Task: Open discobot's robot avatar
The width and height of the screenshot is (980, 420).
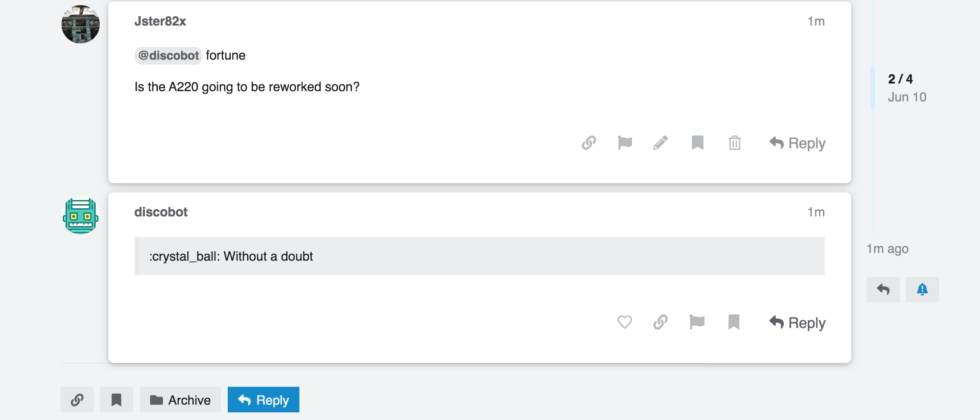Action: [81, 215]
